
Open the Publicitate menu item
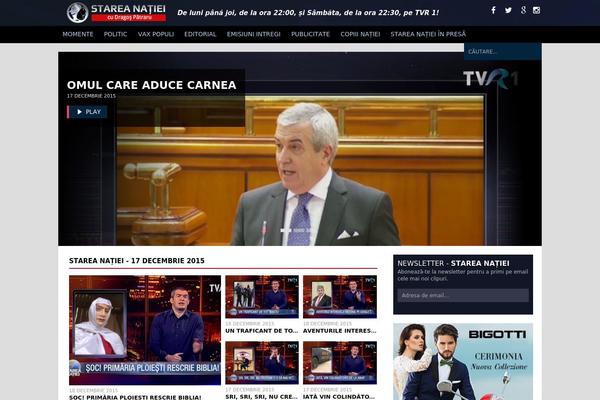click(x=310, y=34)
